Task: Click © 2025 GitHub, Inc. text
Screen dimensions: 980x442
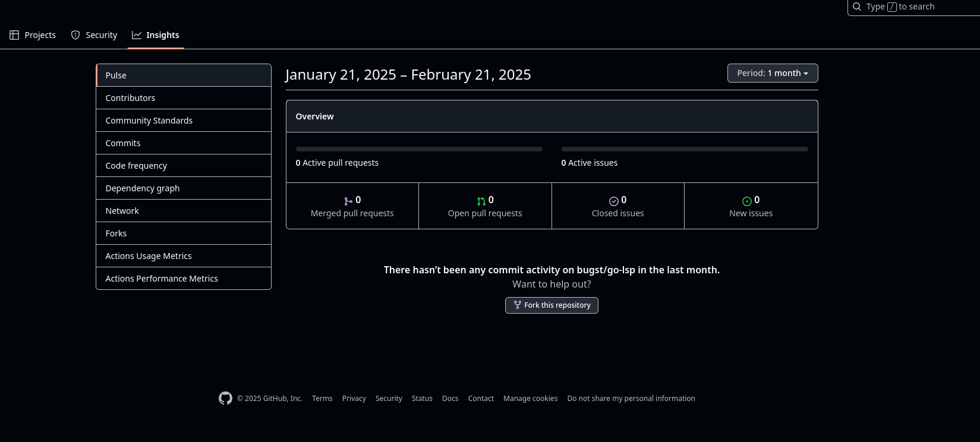Action: [270, 399]
